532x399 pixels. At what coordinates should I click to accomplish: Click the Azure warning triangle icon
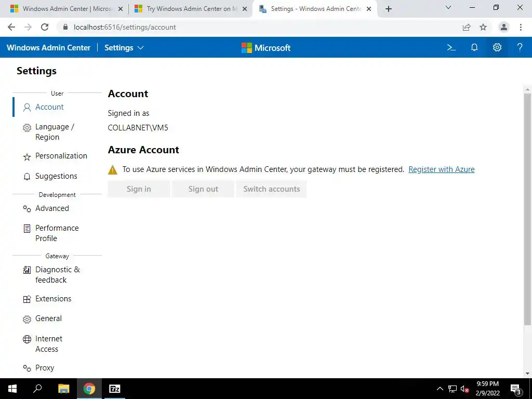pos(113,170)
